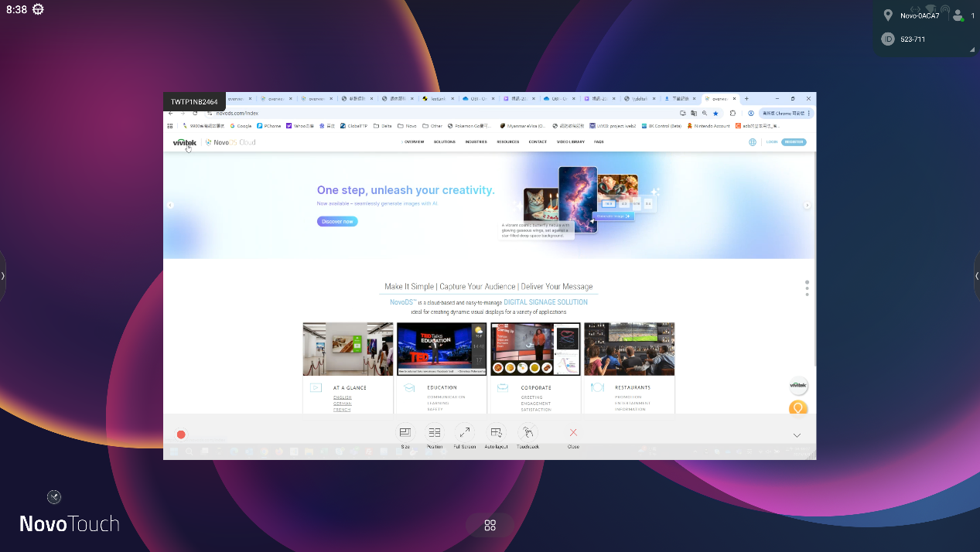
Task: Open a new browser tab with plus
Action: click(x=746, y=99)
